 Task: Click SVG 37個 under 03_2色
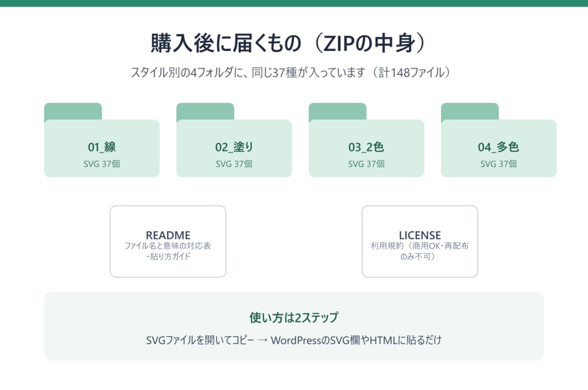[366, 164]
